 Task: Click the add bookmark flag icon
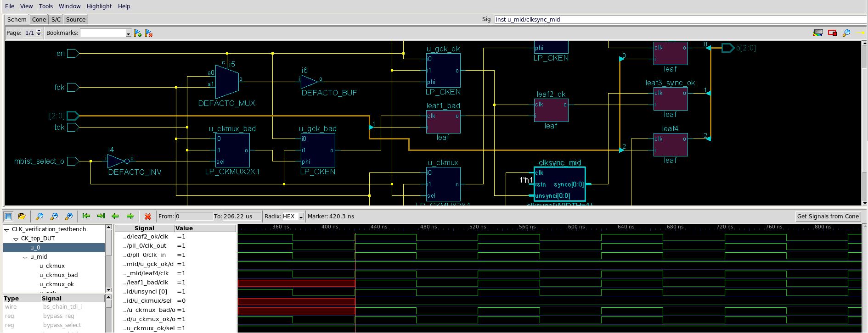pos(137,33)
